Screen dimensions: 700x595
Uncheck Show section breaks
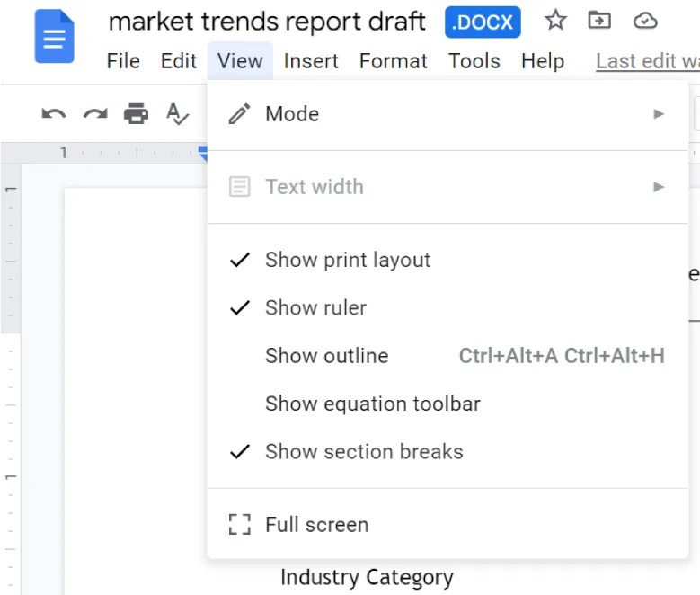pyautogui.click(x=363, y=451)
